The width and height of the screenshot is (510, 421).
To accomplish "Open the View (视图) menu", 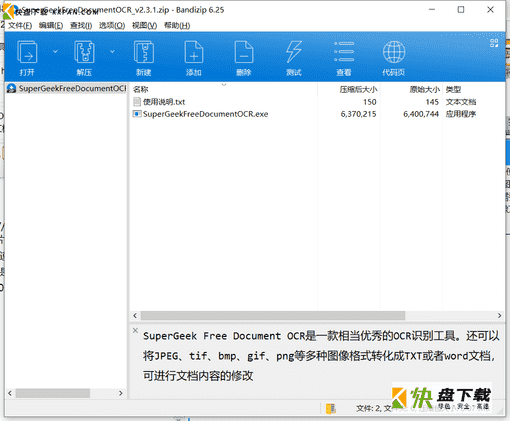I will click(144, 25).
